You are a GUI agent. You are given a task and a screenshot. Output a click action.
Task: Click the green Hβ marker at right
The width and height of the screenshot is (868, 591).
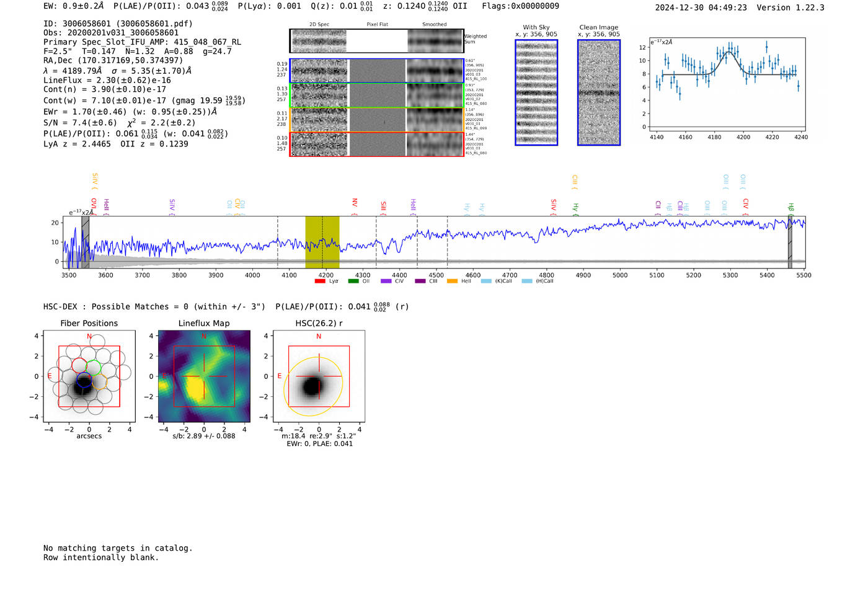pos(790,207)
